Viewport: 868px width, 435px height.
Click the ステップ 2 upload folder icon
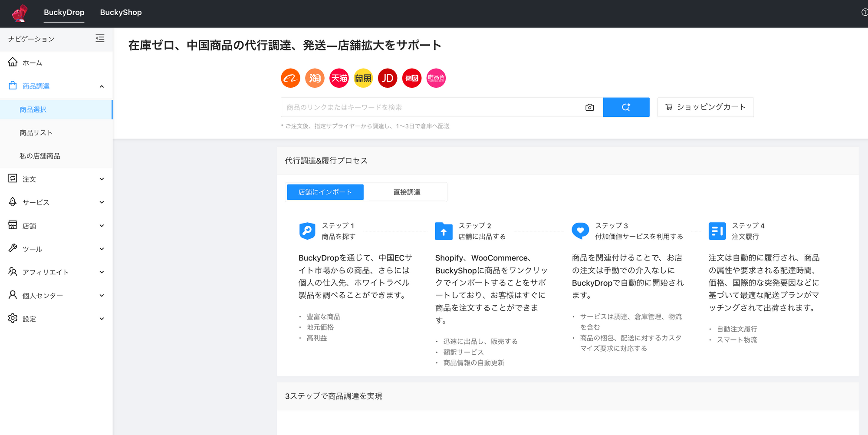coord(444,231)
